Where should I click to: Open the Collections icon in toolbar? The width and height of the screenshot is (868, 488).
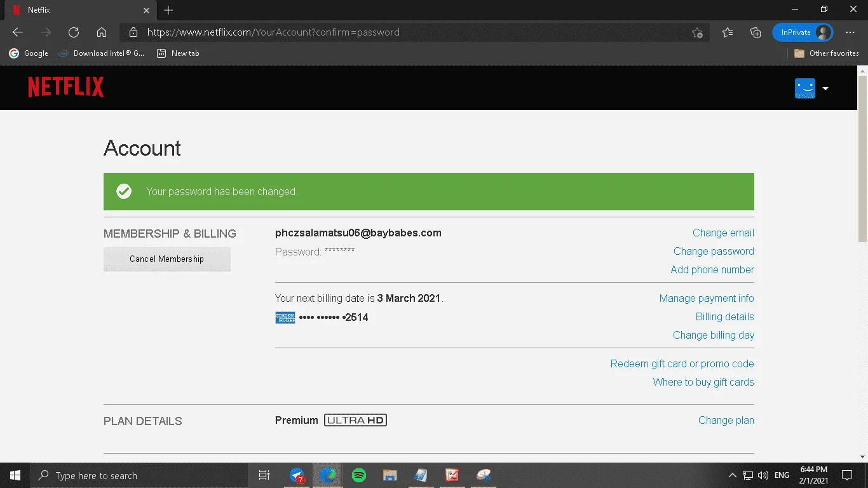[756, 32]
